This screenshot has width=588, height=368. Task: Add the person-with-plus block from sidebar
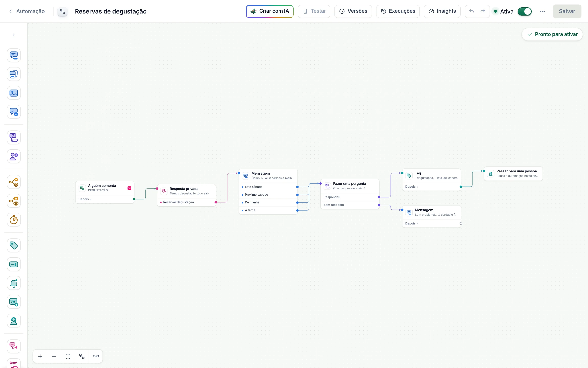(x=14, y=156)
